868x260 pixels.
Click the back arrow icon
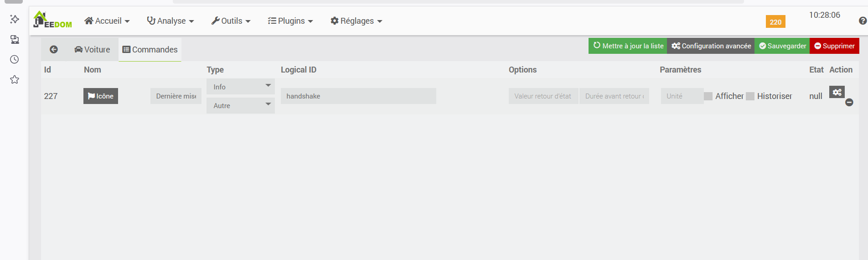pyautogui.click(x=54, y=49)
